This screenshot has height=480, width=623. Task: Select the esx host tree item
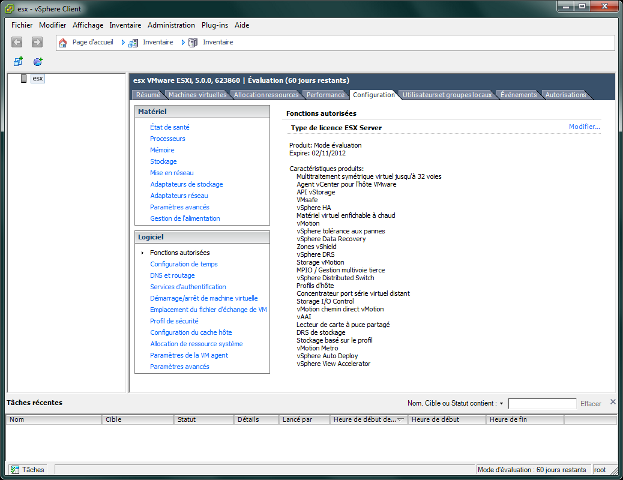[38, 78]
